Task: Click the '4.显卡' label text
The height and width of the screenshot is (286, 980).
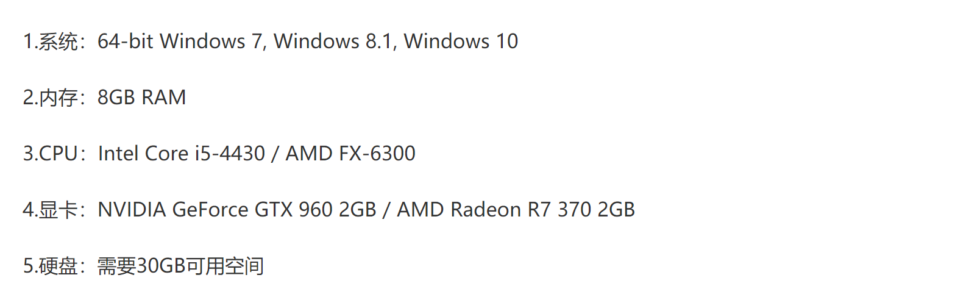Action: point(51,210)
